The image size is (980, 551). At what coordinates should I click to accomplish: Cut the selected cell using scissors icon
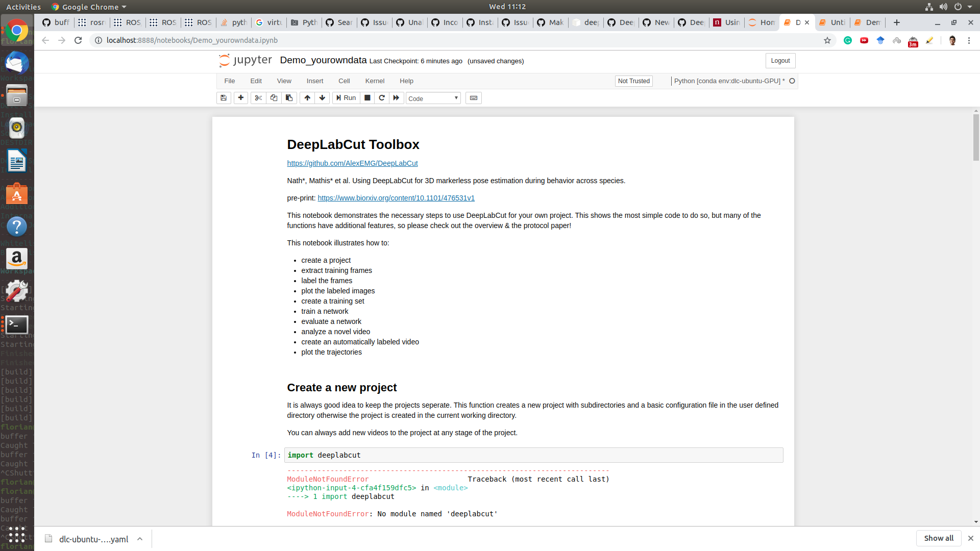click(x=258, y=98)
